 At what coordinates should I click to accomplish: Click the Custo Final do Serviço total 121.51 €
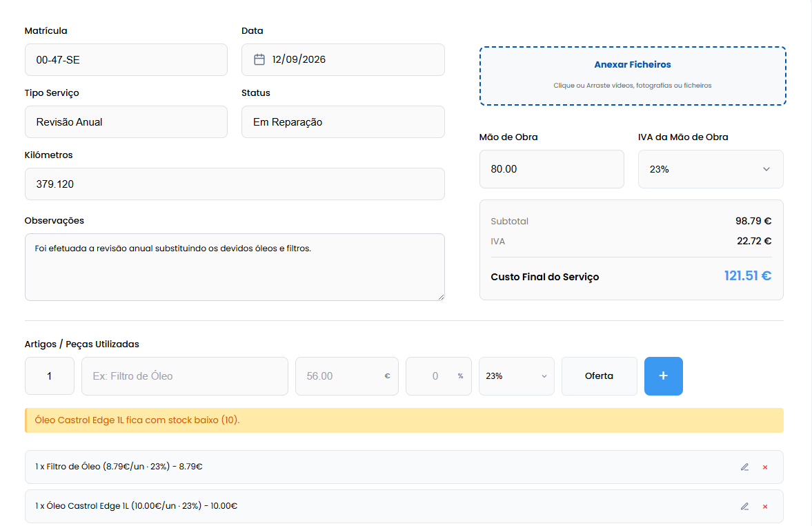747,276
